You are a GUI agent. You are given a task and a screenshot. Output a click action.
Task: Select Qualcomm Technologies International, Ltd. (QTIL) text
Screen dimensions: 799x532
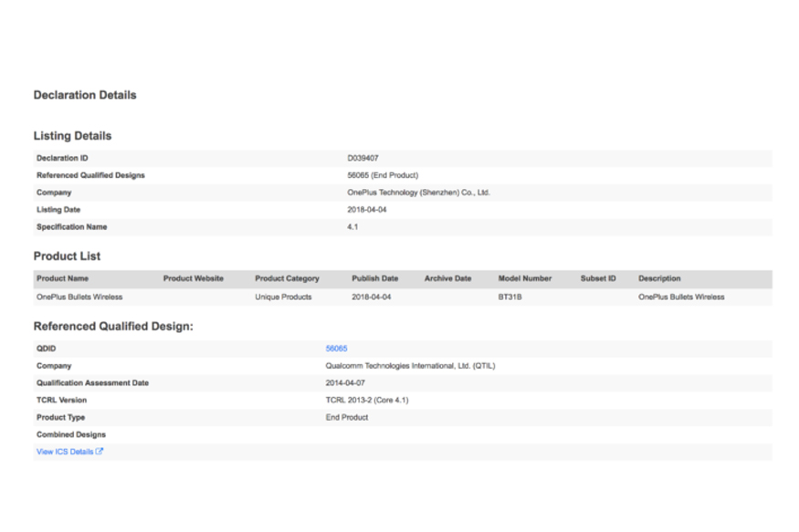click(x=410, y=366)
